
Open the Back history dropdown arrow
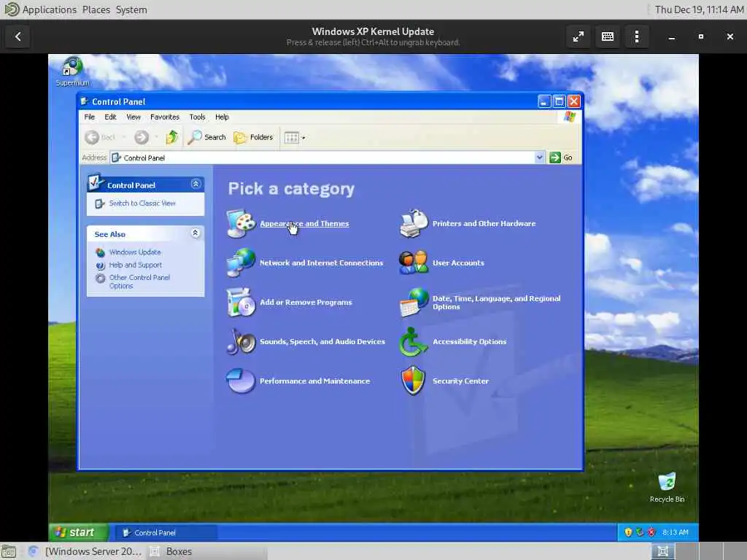pyautogui.click(x=124, y=138)
